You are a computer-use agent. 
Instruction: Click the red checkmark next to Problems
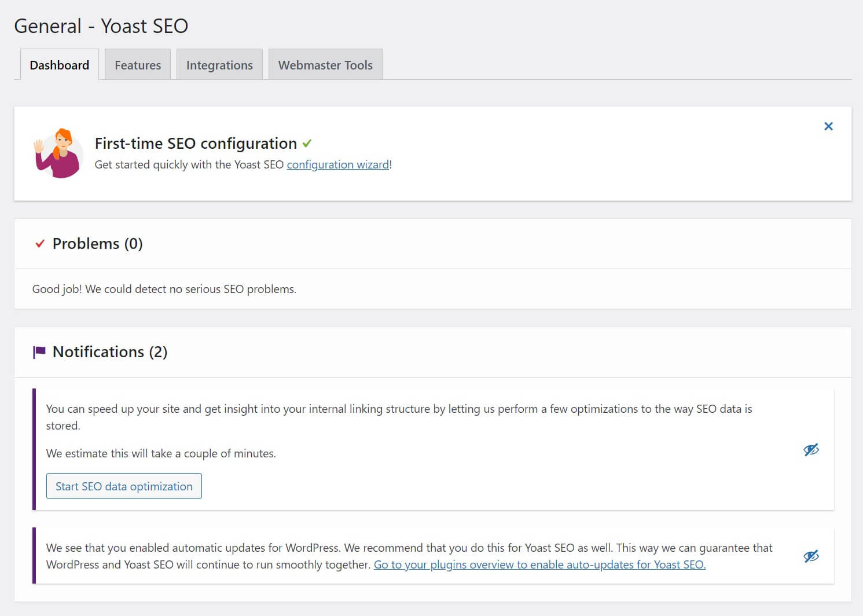click(x=40, y=244)
